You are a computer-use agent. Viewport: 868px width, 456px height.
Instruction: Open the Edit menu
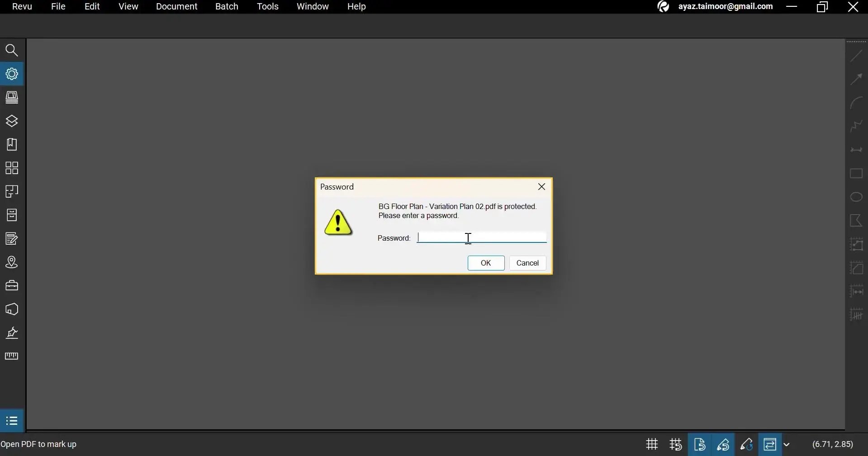92,6
